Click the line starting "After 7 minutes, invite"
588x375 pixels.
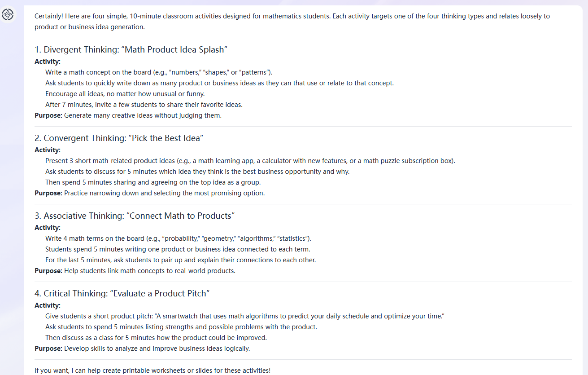(144, 105)
